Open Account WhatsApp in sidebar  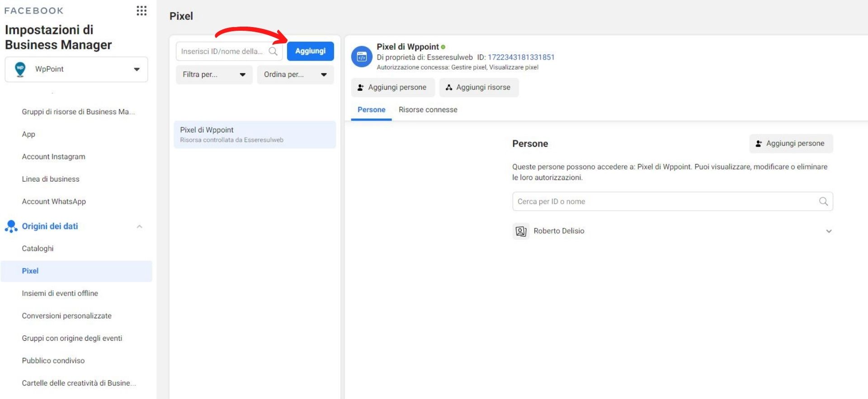click(54, 202)
